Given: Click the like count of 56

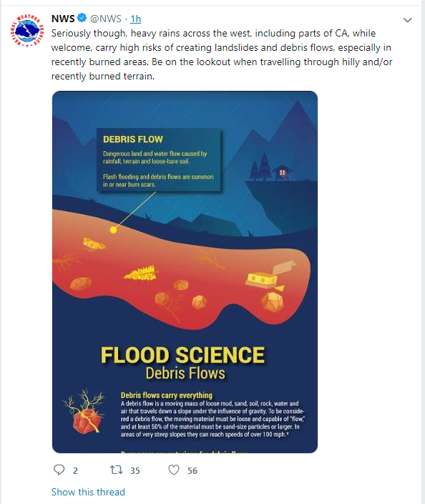Looking at the screenshot, I should click(192, 470).
